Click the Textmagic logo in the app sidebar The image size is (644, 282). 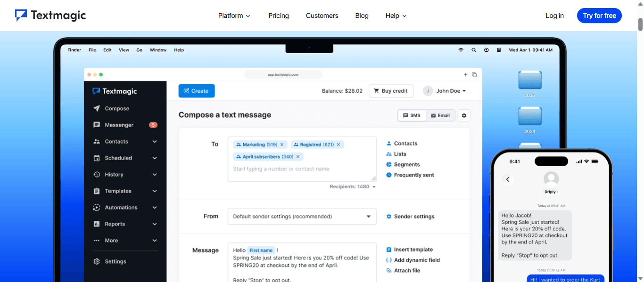tap(115, 91)
